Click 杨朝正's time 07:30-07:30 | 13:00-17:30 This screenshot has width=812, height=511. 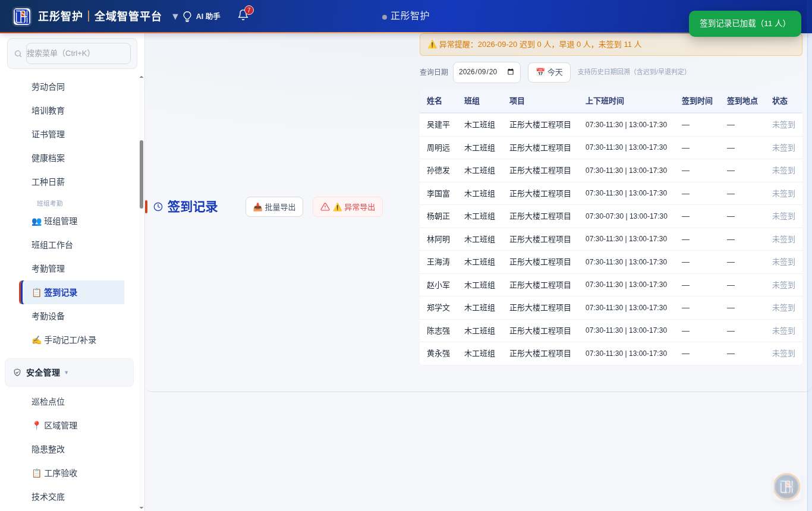click(627, 216)
